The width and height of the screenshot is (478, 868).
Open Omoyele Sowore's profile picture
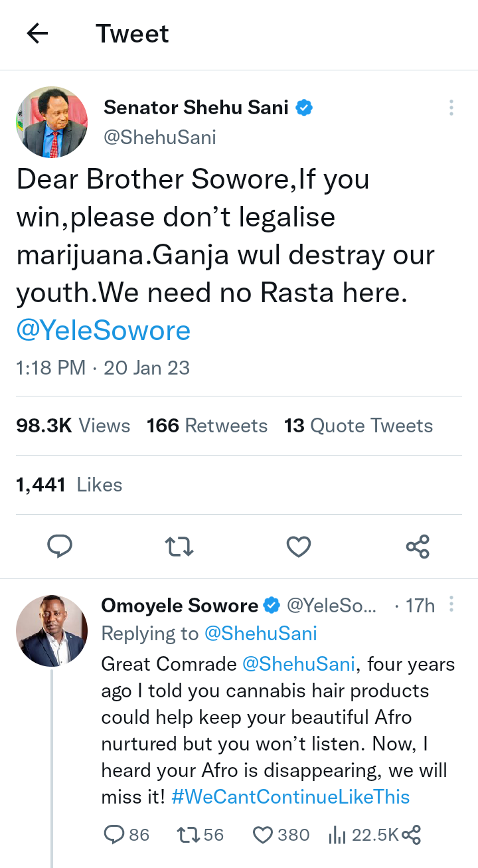click(52, 630)
